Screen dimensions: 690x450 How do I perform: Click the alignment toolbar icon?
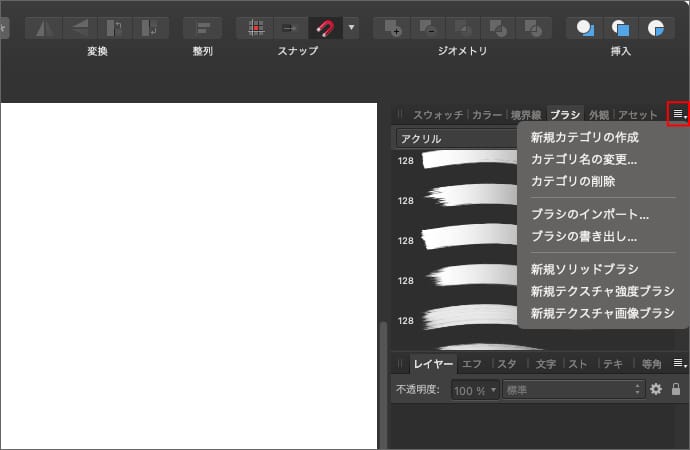coord(202,28)
